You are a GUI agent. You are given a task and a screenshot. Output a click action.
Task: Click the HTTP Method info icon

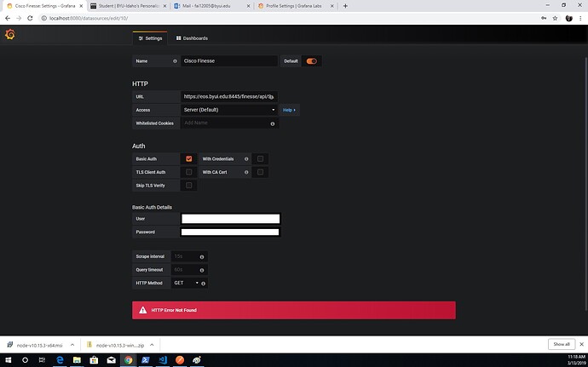(x=204, y=284)
